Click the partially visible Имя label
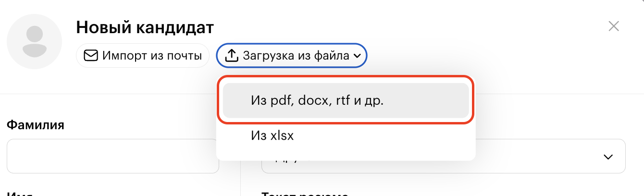Screen dimensions: 644x196 click(19, 194)
